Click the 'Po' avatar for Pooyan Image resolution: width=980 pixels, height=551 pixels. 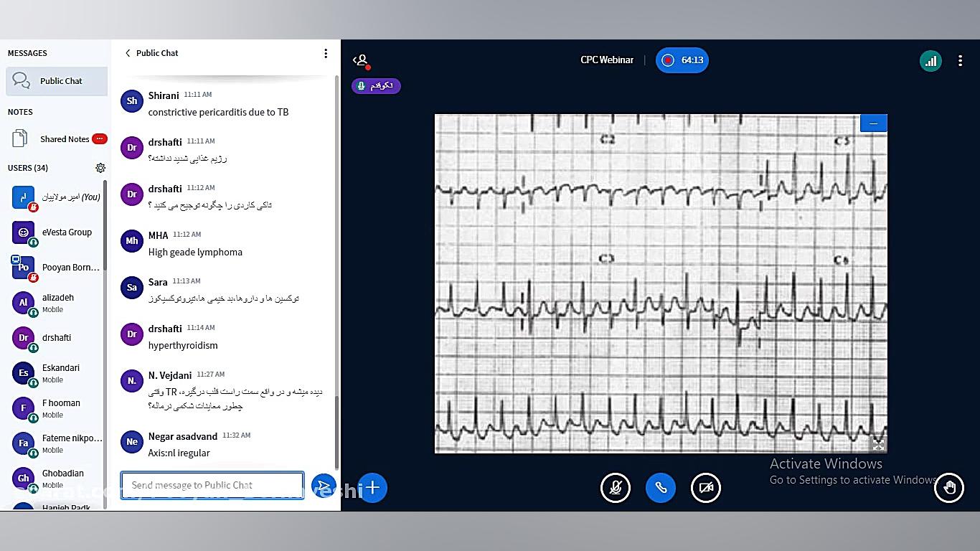click(x=24, y=268)
